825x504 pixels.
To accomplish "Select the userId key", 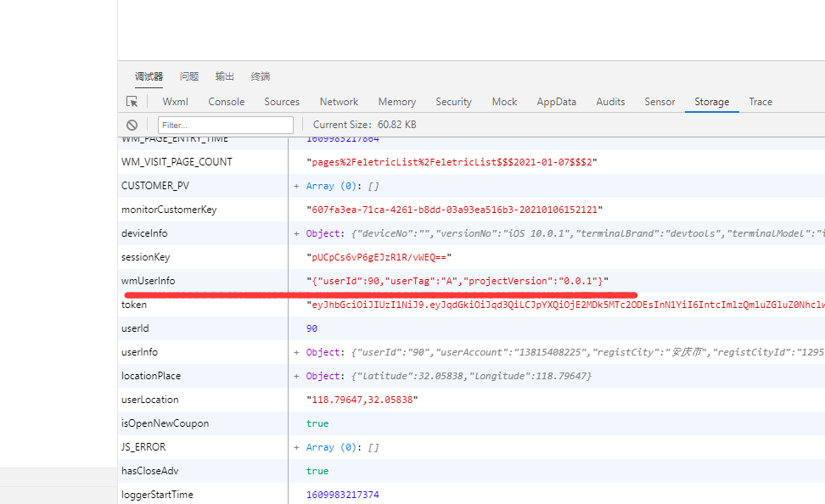I will (135, 328).
